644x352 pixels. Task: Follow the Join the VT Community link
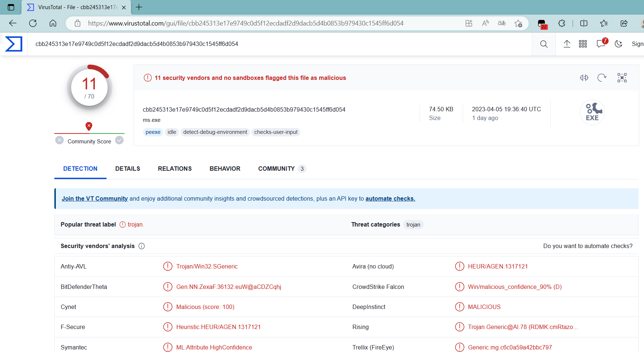95,198
